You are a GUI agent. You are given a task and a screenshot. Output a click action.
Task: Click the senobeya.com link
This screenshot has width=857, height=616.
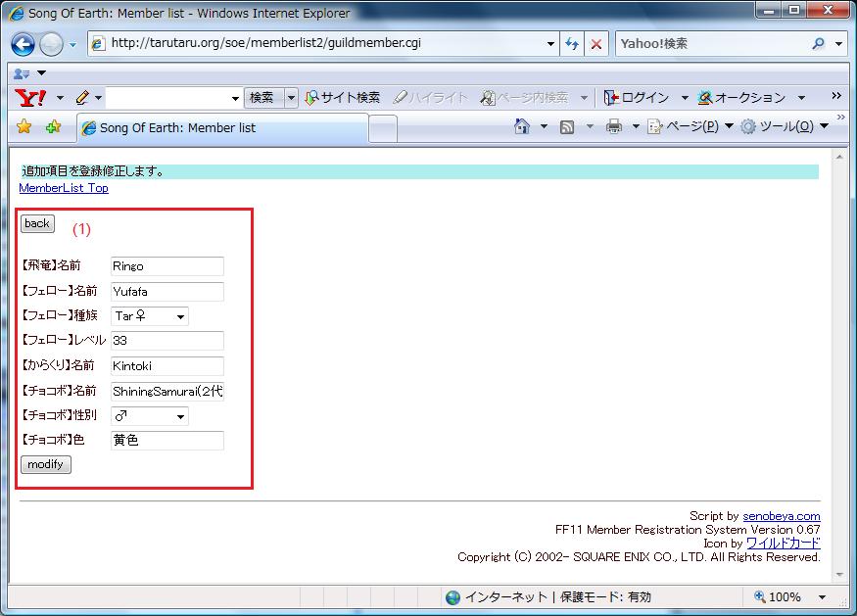coord(781,516)
